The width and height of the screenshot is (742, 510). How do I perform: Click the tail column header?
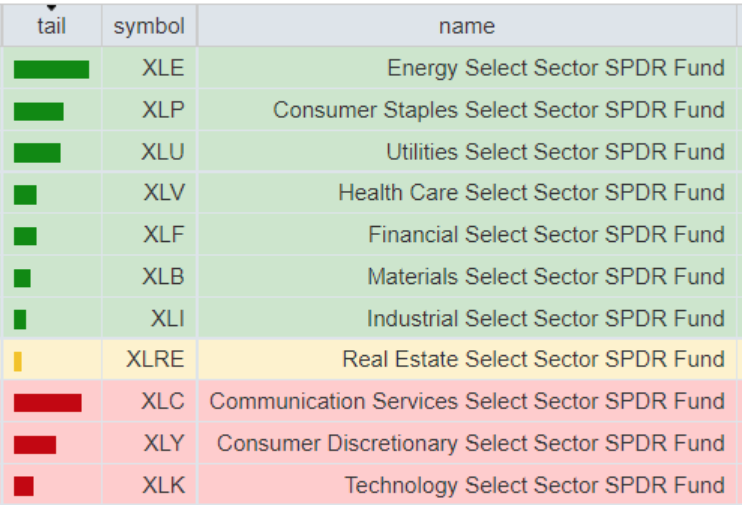pos(51,26)
